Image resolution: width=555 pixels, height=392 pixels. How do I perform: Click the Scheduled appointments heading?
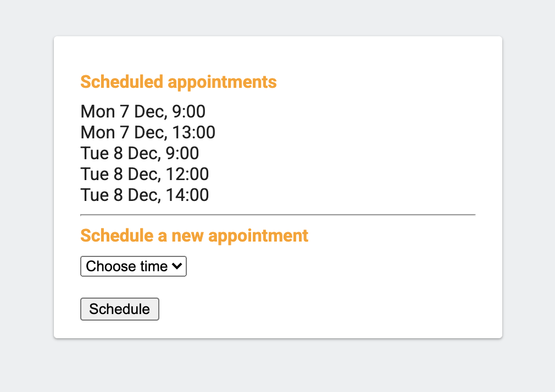[179, 81]
